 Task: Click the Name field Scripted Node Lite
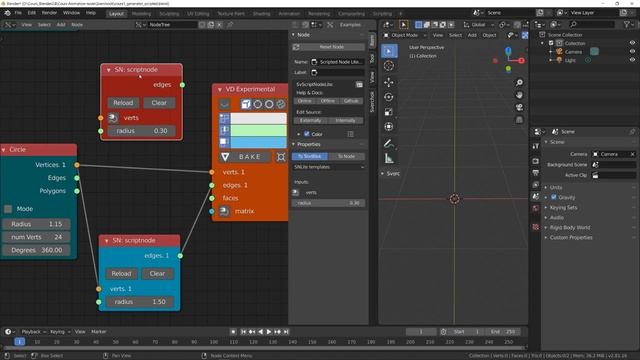click(337, 62)
